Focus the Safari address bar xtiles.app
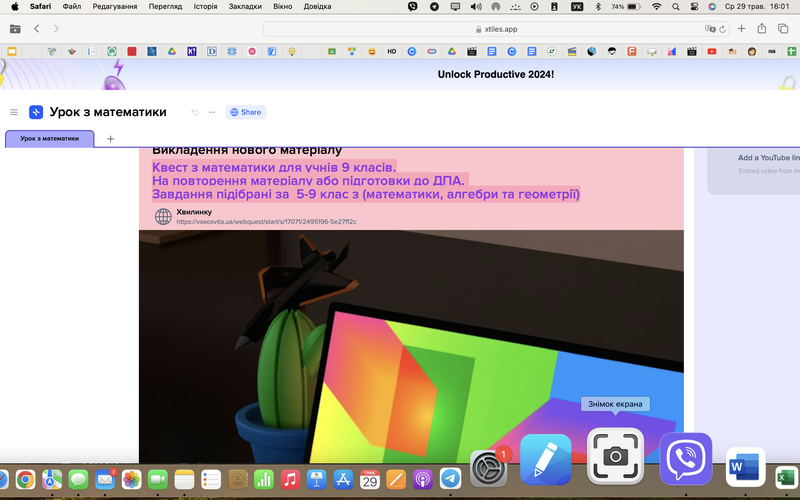Image resolution: width=800 pixels, height=500 pixels. coord(495,29)
